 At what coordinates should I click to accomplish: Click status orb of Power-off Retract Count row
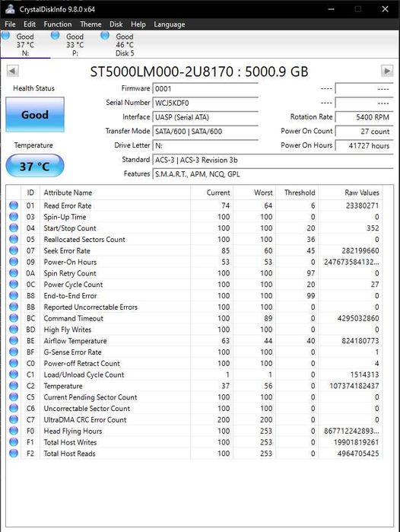(x=14, y=363)
